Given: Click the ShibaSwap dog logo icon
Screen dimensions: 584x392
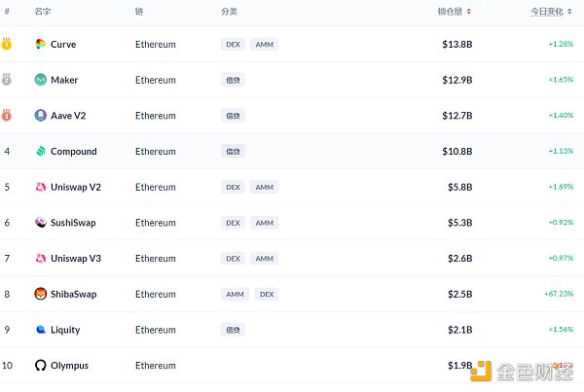Looking at the screenshot, I should (40, 294).
